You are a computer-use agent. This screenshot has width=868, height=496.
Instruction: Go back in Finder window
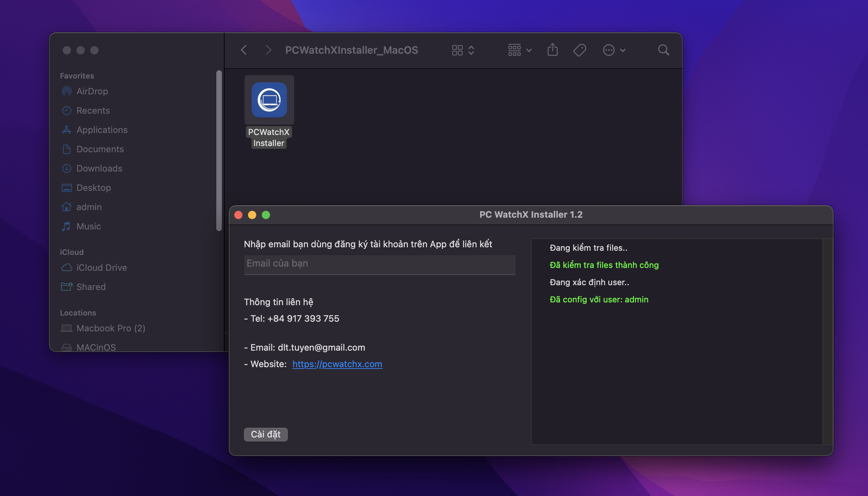(244, 50)
